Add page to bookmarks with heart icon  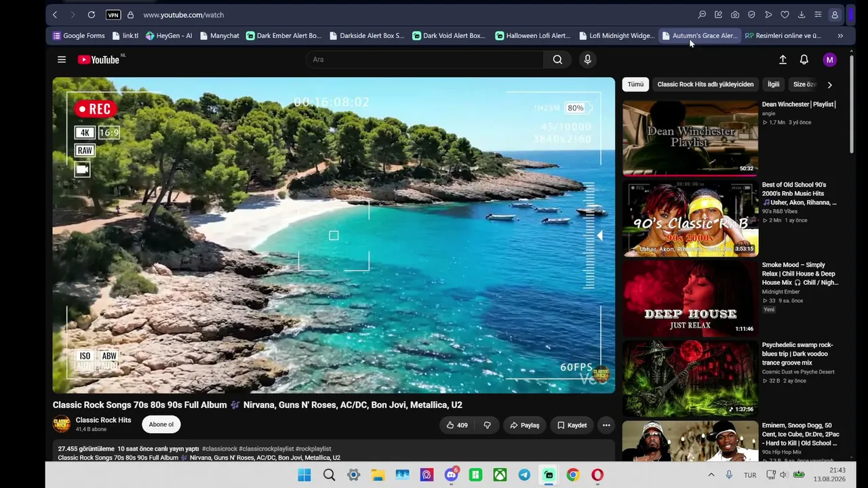click(785, 15)
